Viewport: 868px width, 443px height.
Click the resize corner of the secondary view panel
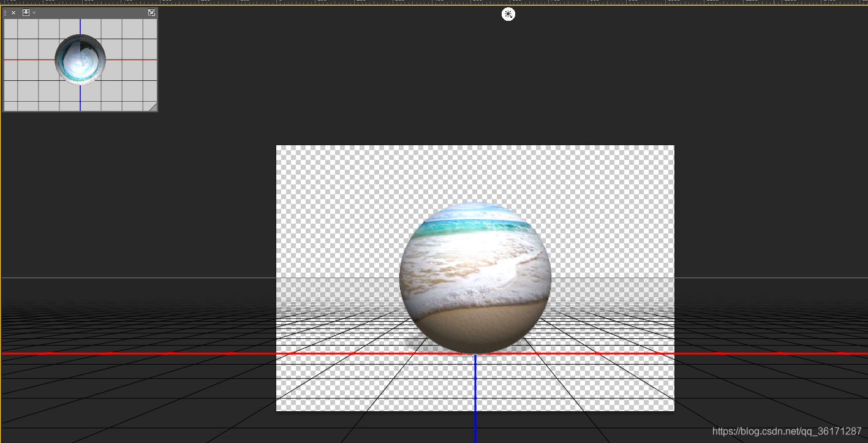[153, 107]
